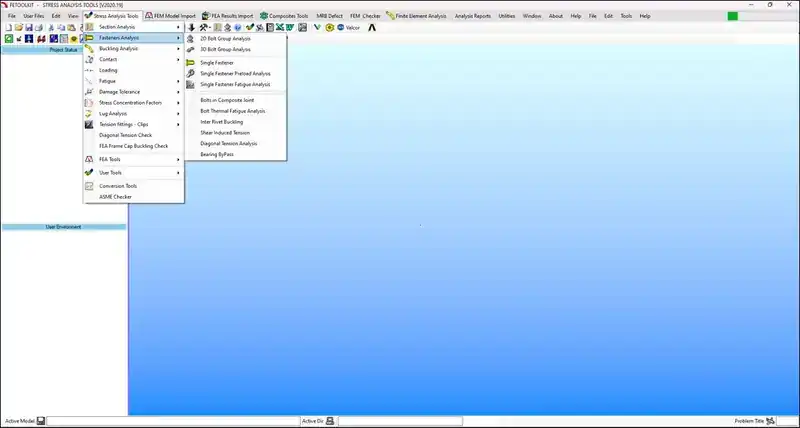Open the Composites Tools menu
This screenshot has height=428, width=800.
point(284,16)
